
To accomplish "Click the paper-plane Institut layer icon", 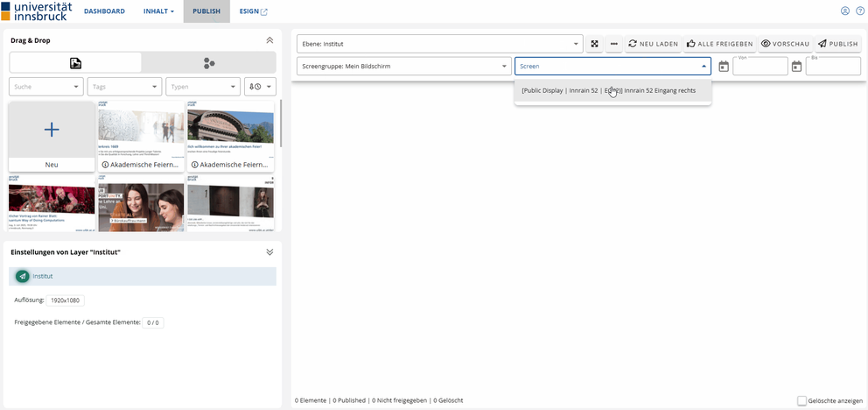I will click(22, 276).
